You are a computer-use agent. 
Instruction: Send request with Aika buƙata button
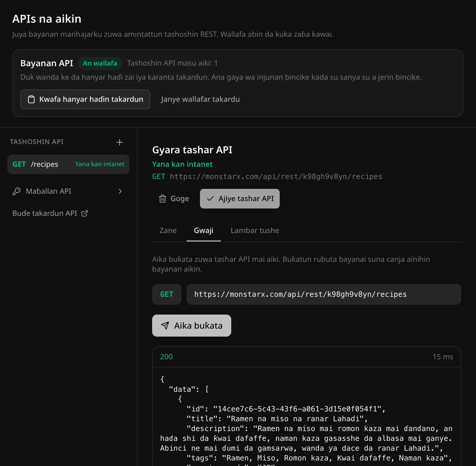(x=192, y=326)
